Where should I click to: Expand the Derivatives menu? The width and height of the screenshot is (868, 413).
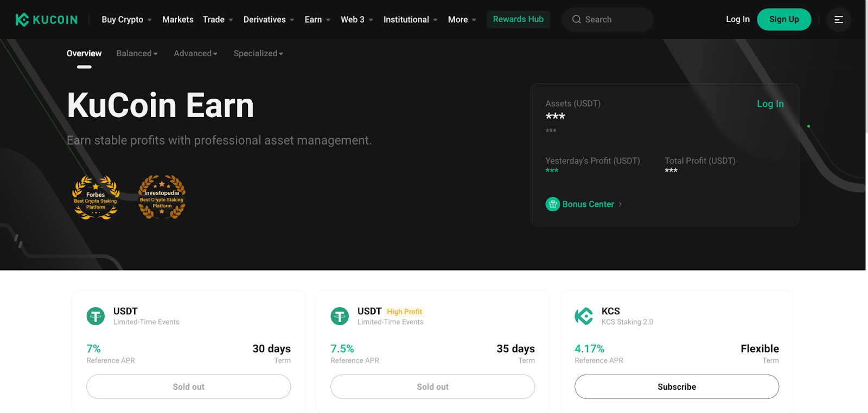click(269, 20)
